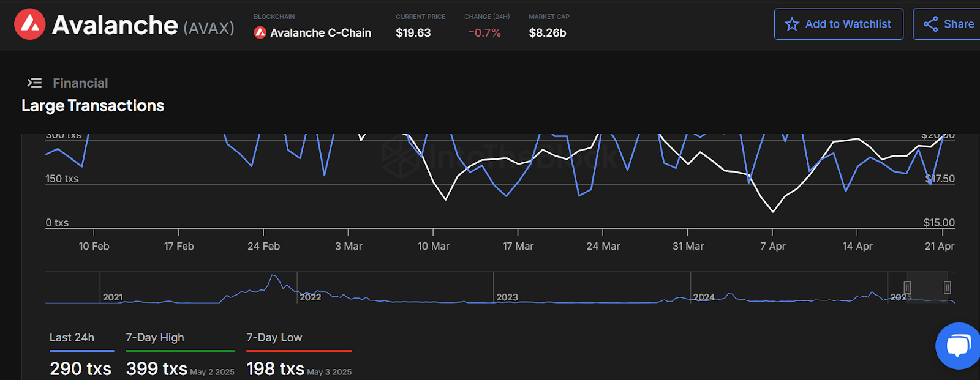Viewport: 980px width, 380px height.
Task: Click the 399 txs value
Action: (x=157, y=369)
